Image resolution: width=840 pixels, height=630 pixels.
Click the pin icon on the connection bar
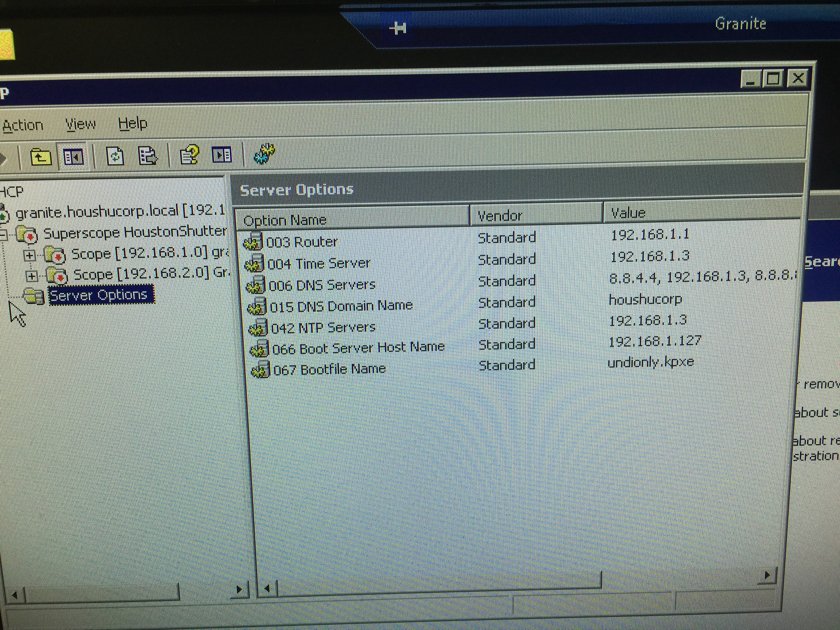(x=398, y=28)
